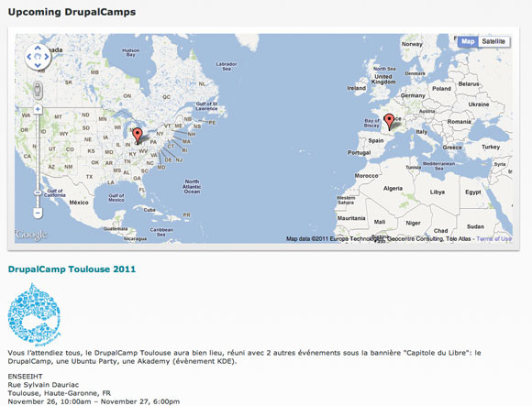Select the red marker in France
The width and height of the screenshot is (532, 406).
point(390,122)
